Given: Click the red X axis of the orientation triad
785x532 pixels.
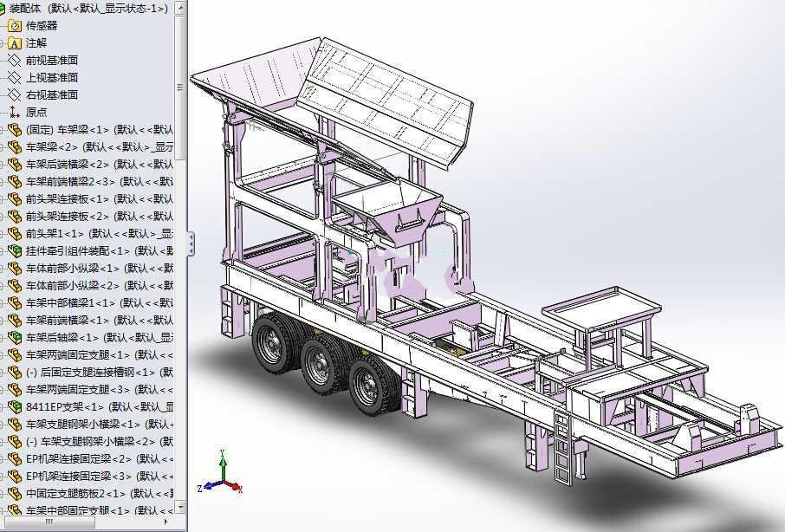Looking at the screenshot, I should (234, 486).
